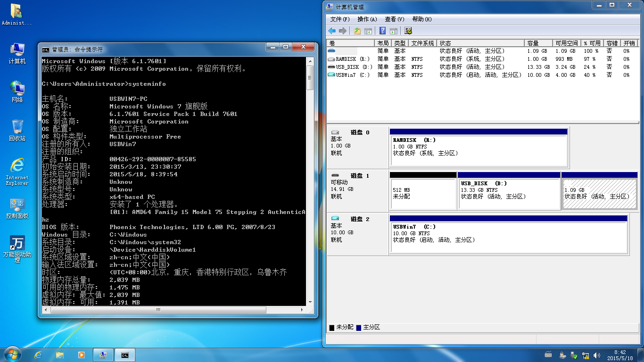Open Windows Media Player from the taskbar
Image resolution: width=644 pixels, height=362 pixels.
click(81, 355)
